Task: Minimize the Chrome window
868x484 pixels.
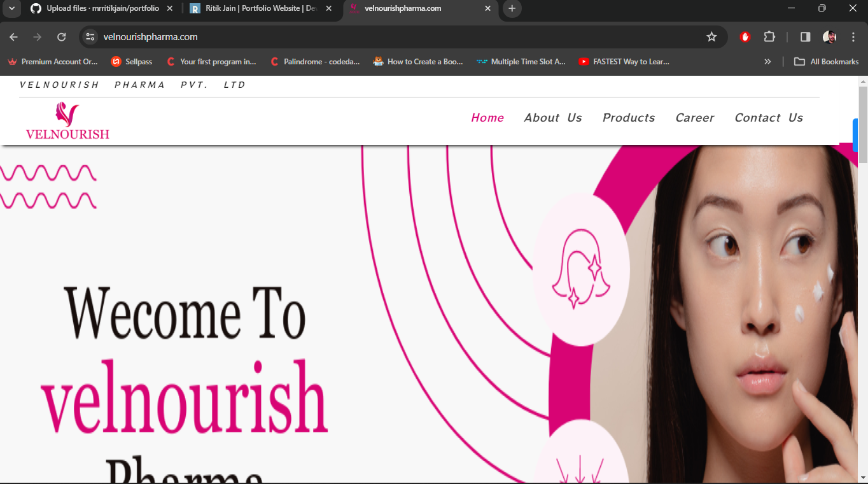Action: point(791,8)
